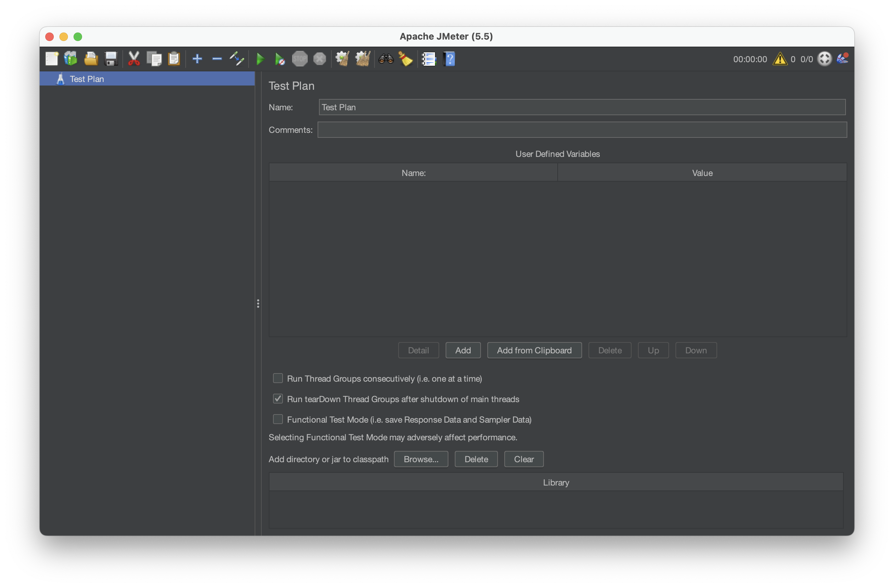Save the test plan with floppy icon
Image resolution: width=894 pixels, height=588 pixels.
tap(111, 59)
